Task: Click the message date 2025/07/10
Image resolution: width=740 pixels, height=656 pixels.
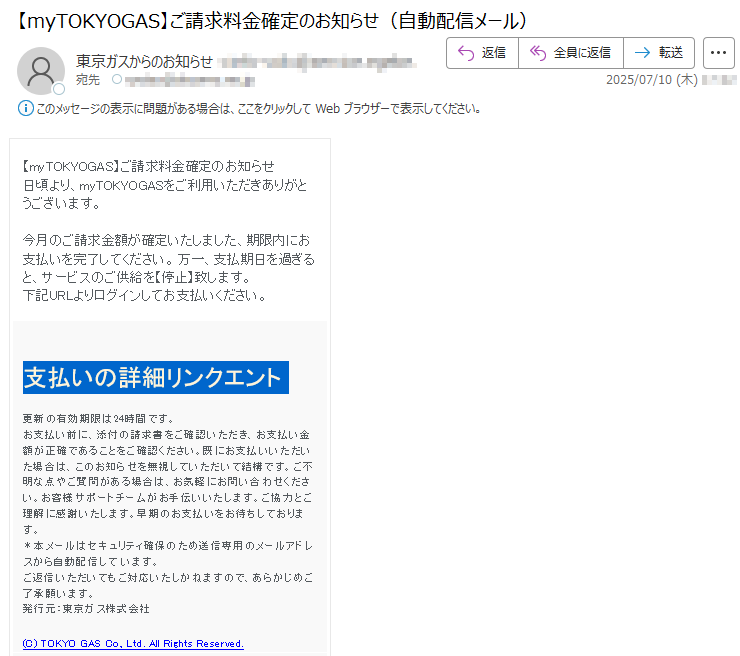Action: coord(652,80)
